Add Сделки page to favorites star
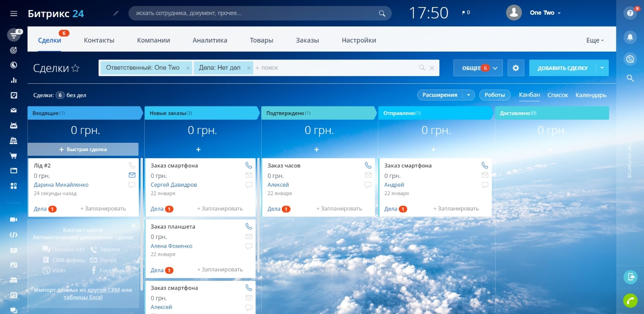The height and width of the screenshot is (314, 644). point(75,68)
